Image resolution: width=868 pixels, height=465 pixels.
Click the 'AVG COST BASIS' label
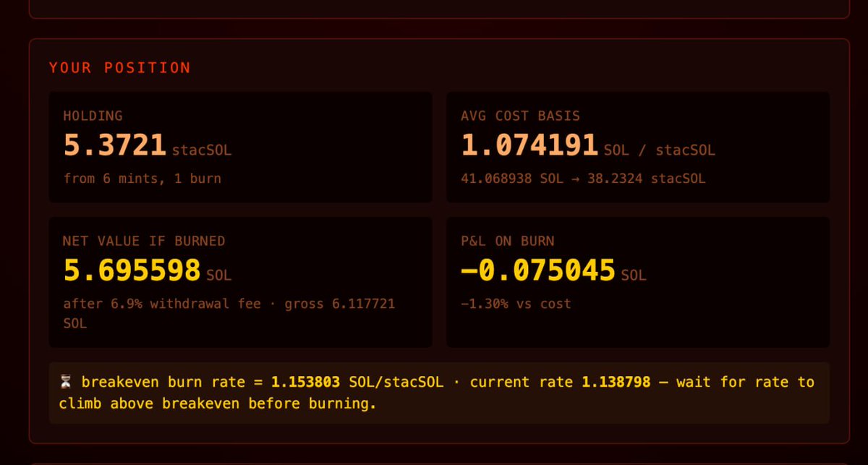[x=520, y=116]
